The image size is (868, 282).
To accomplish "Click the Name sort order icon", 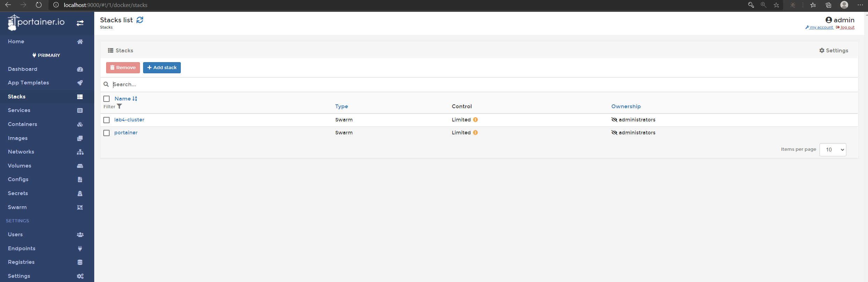I will (x=135, y=99).
